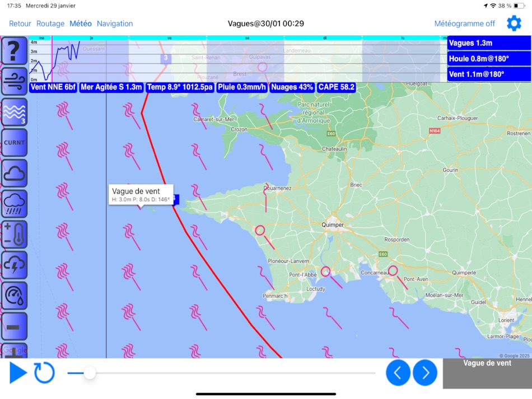Tap Plonéour-Lanvern on the map
532x399 pixels.
(x=288, y=261)
